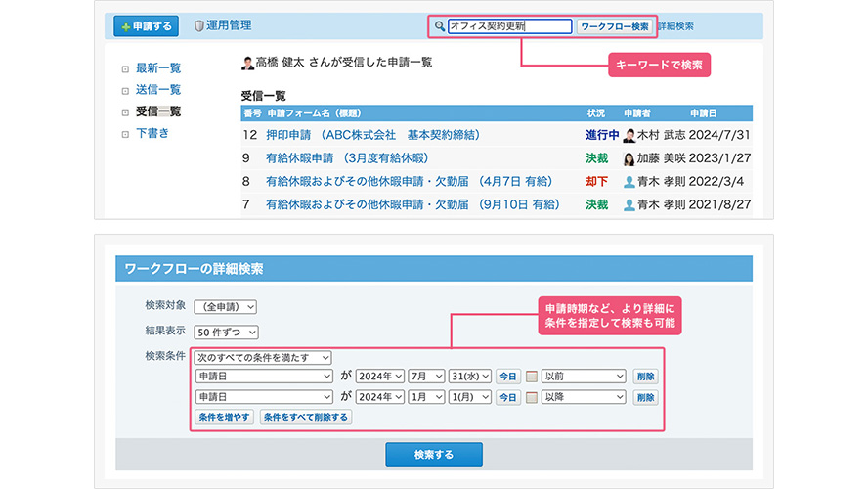The image size is (868, 489).
Task: Open the 詳細検索 link
Action: coord(675,26)
